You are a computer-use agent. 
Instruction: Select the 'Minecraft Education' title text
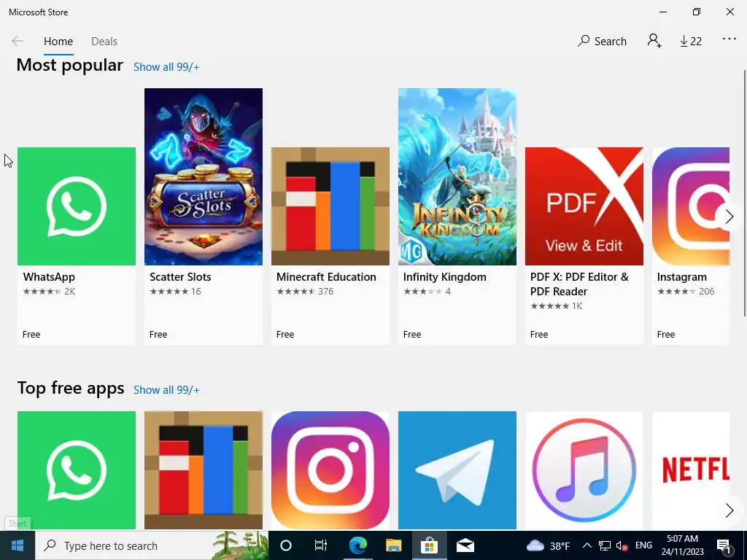326,277
